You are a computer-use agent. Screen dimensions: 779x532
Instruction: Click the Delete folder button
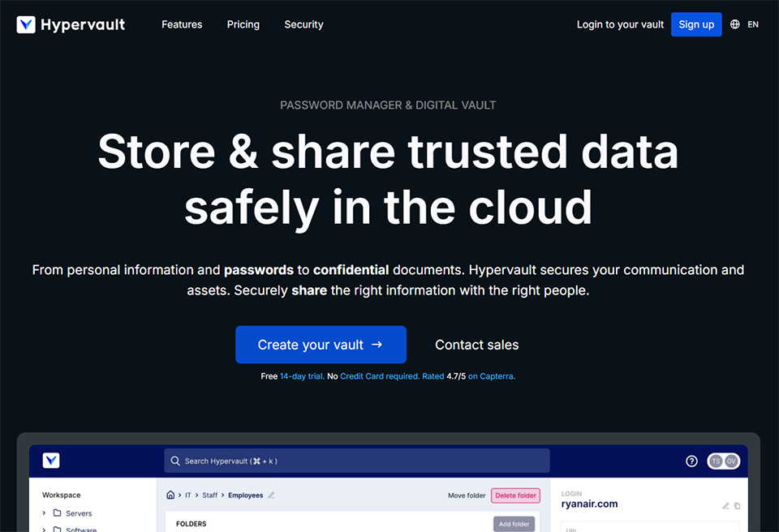pos(516,496)
